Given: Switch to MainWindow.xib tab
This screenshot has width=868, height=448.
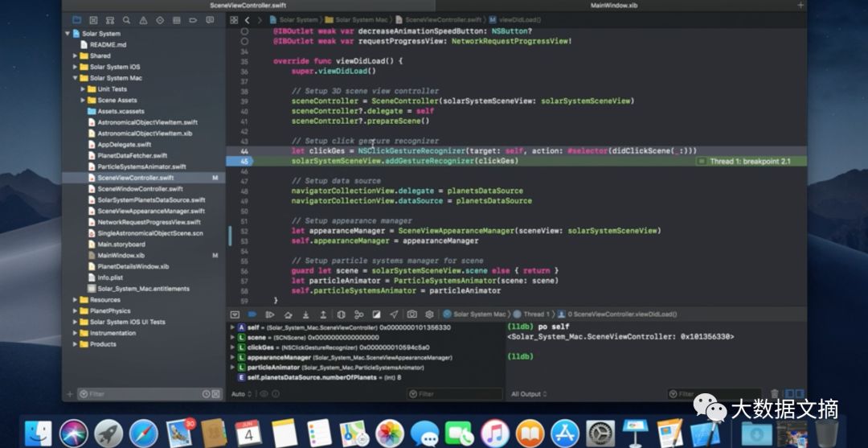Looking at the screenshot, I should point(615,5).
